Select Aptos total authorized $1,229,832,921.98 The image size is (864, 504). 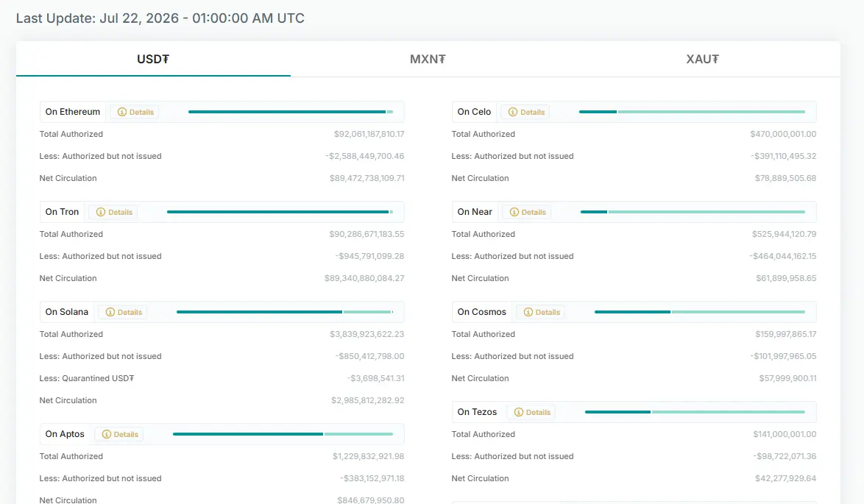tap(368, 457)
